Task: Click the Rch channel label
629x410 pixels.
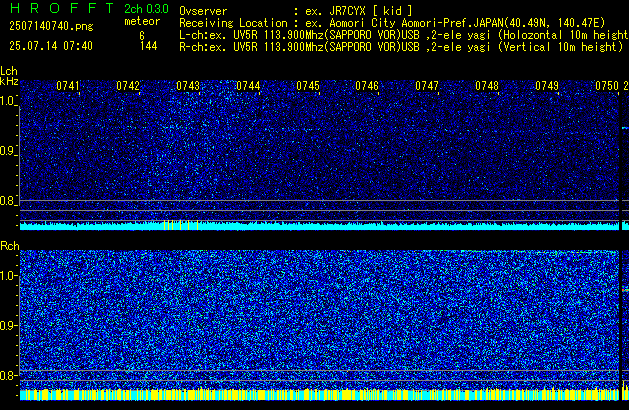Action: (x=10, y=246)
